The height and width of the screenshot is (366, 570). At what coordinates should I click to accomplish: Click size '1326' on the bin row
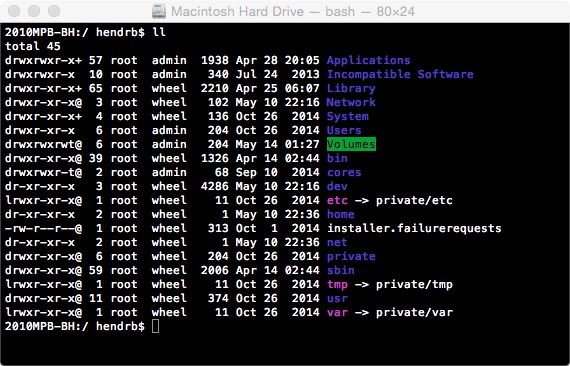click(215, 158)
